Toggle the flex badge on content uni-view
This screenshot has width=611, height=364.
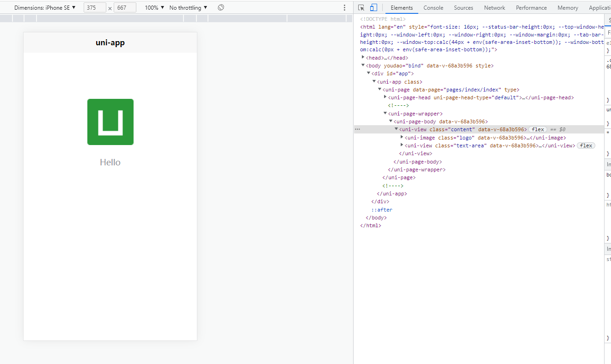pos(538,130)
